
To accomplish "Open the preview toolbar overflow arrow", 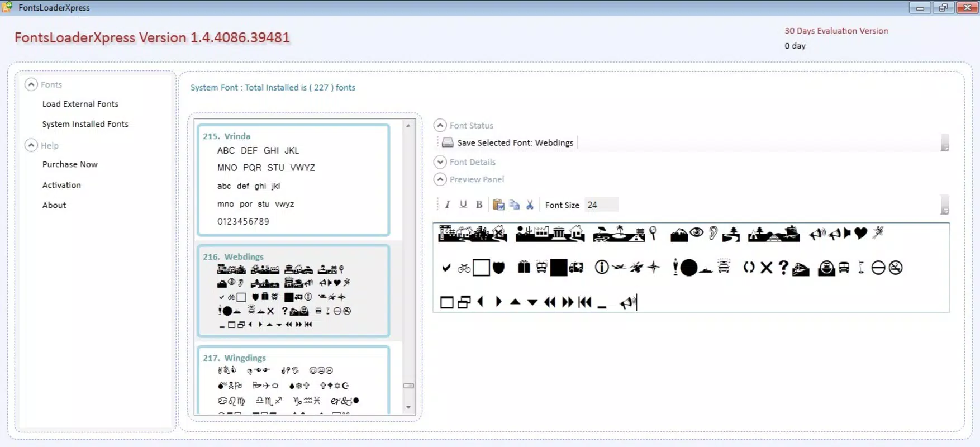I will [945, 205].
